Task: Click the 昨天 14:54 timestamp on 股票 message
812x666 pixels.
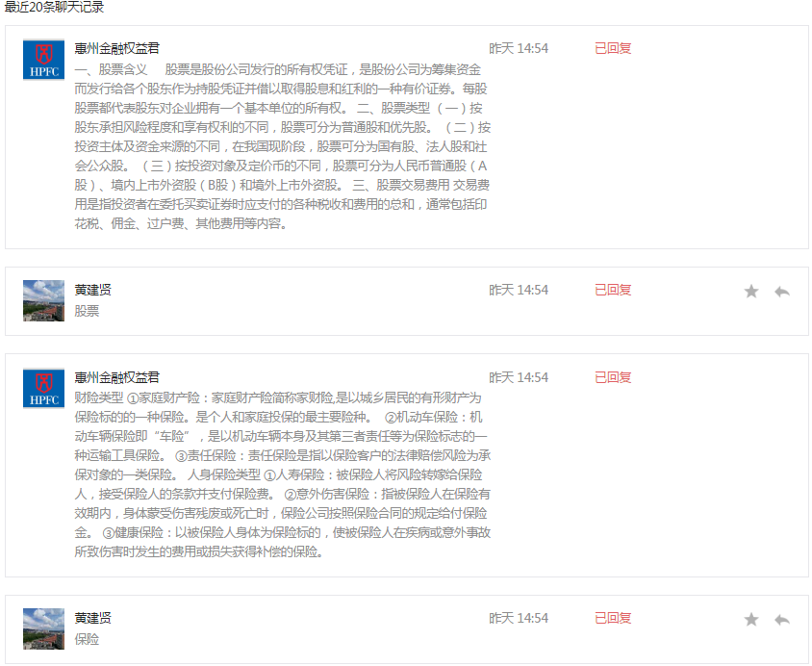Action: click(x=518, y=290)
